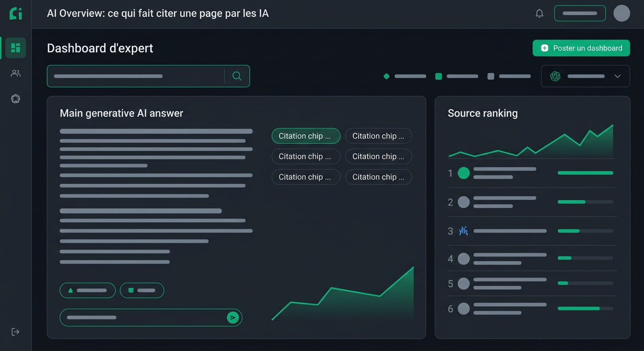
Task: Select the gray avatar of source rank 4
Action: (x=464, y=259)
